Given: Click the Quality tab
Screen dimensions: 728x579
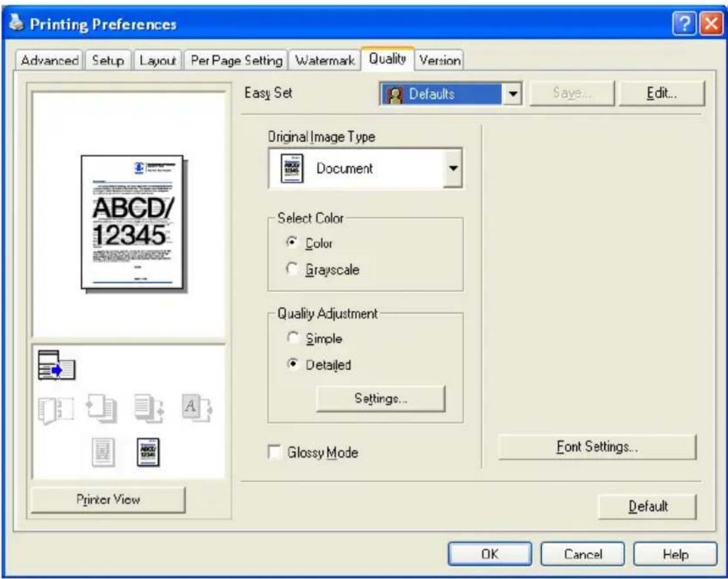Looking at the screenshot, I should pos(388,59).
